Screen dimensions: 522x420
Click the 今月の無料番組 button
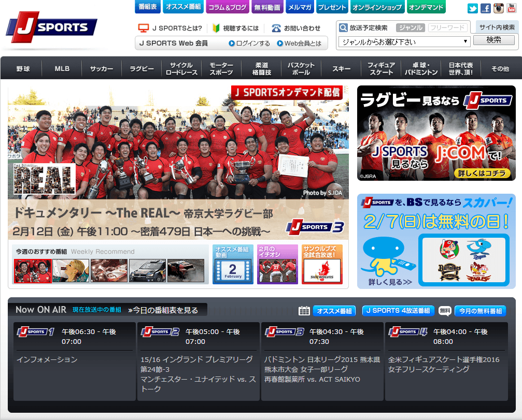pyautogui.click(x=481, y=311)
